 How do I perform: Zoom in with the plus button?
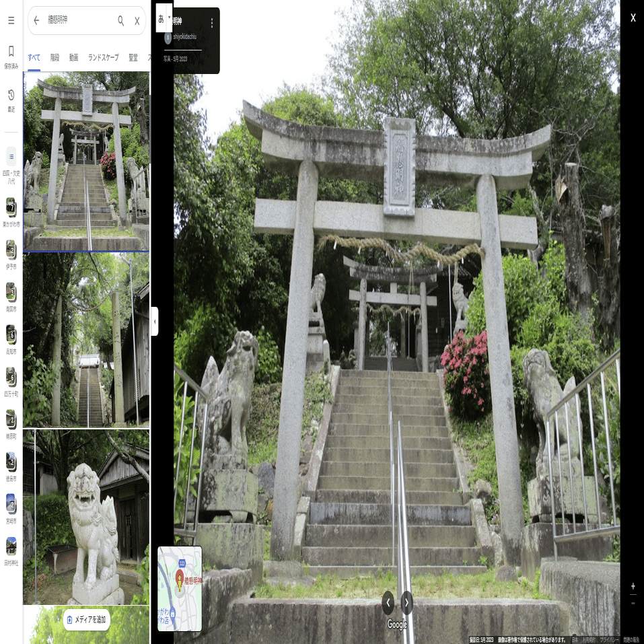[x=633, y=586]
